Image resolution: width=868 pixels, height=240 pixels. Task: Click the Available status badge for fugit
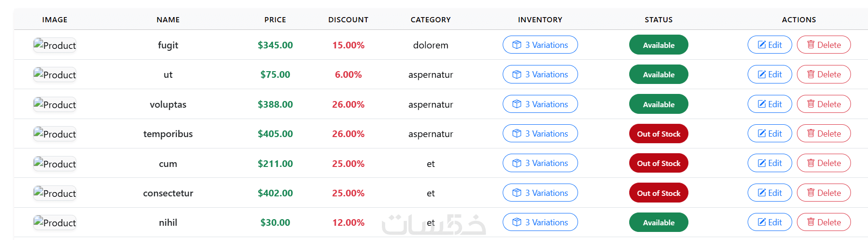tap(659, 45)
